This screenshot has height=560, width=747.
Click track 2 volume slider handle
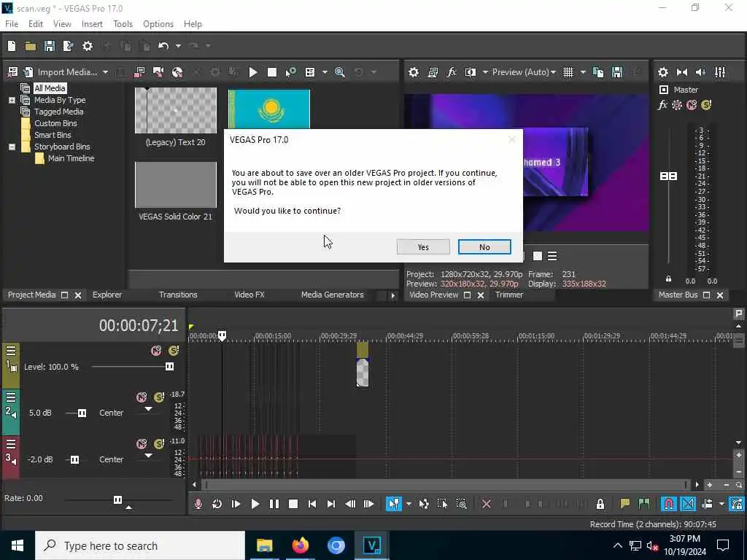click(x=82, y=413)
